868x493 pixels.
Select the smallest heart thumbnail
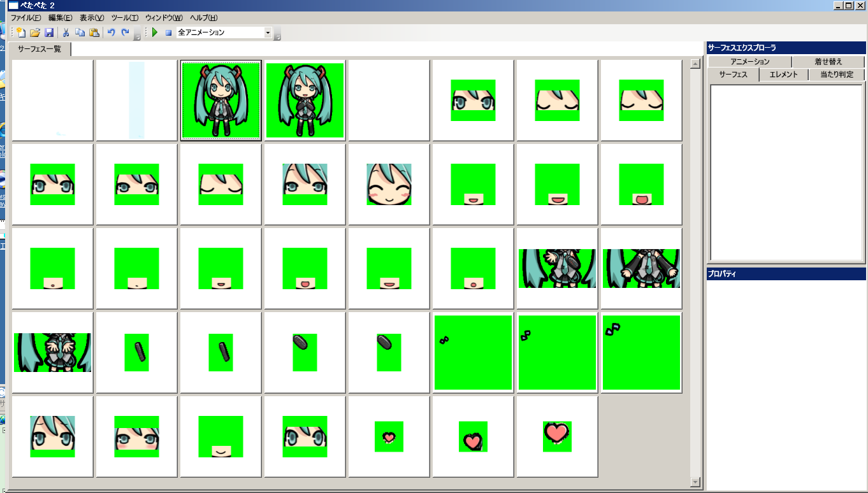[x=389, y=436]
